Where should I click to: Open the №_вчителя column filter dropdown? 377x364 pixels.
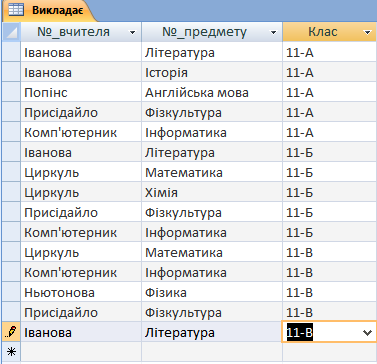point(132,33)
